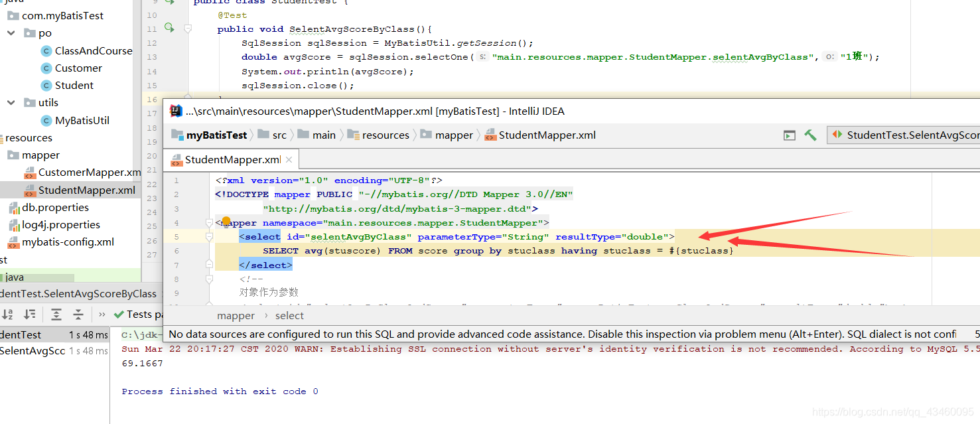Fold the closing select tag at line 7
The height and width of the screenshot is (424, 980).
(209, 265)
